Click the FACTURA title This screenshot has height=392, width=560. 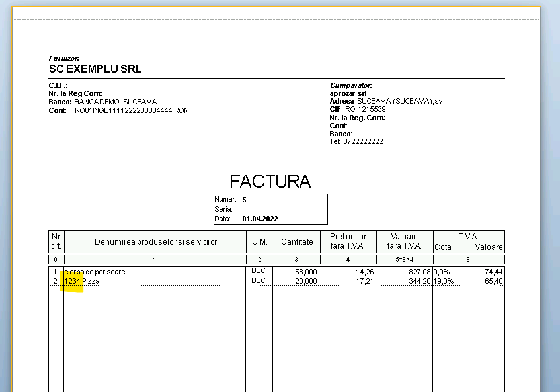click(x=270, y=181)
